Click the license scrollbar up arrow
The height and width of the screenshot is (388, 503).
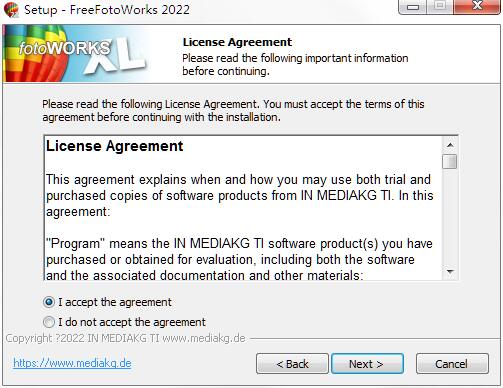(450, 145)
